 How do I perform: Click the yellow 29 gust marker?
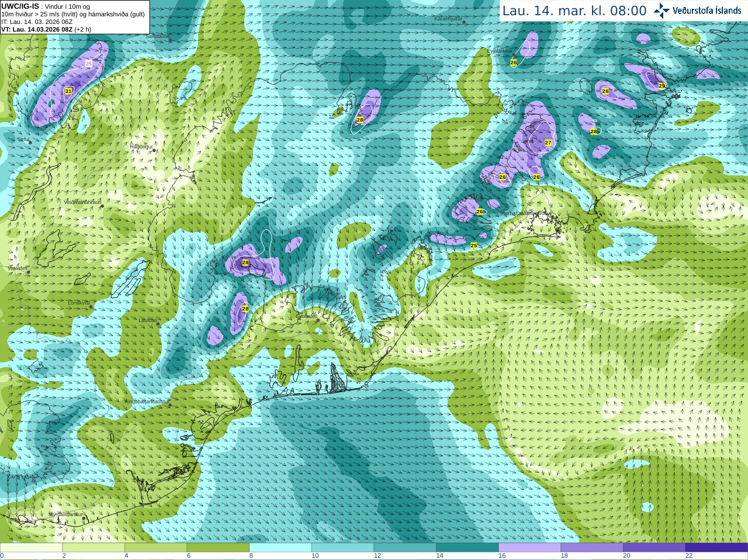[662, 86]
